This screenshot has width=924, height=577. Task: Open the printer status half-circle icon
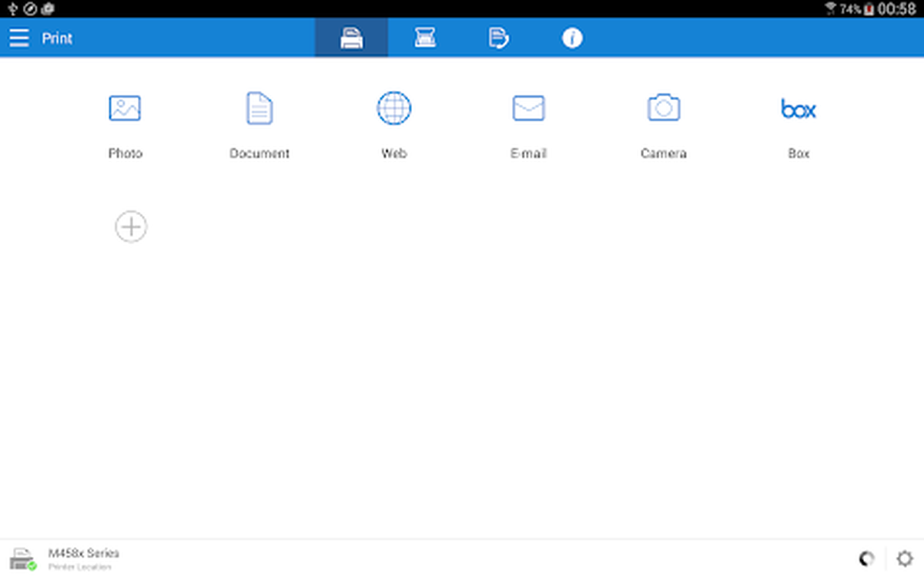[867, 559]
